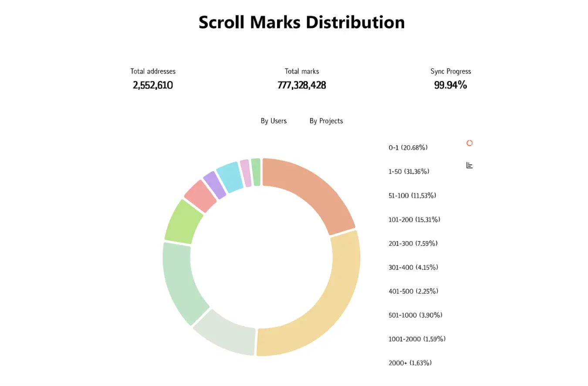Switch to bar chart view icon
Viewport: 588px width, 386px height.
(x=469, y=165)
